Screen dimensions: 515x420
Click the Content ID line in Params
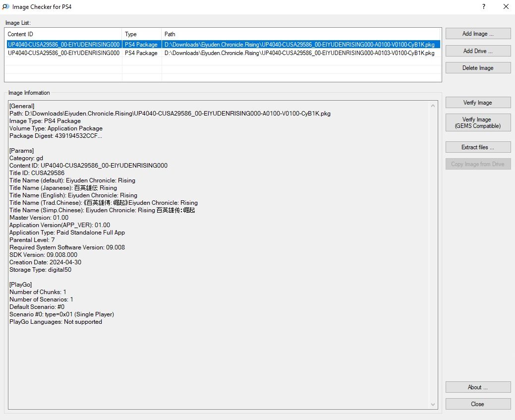(88, 166)
